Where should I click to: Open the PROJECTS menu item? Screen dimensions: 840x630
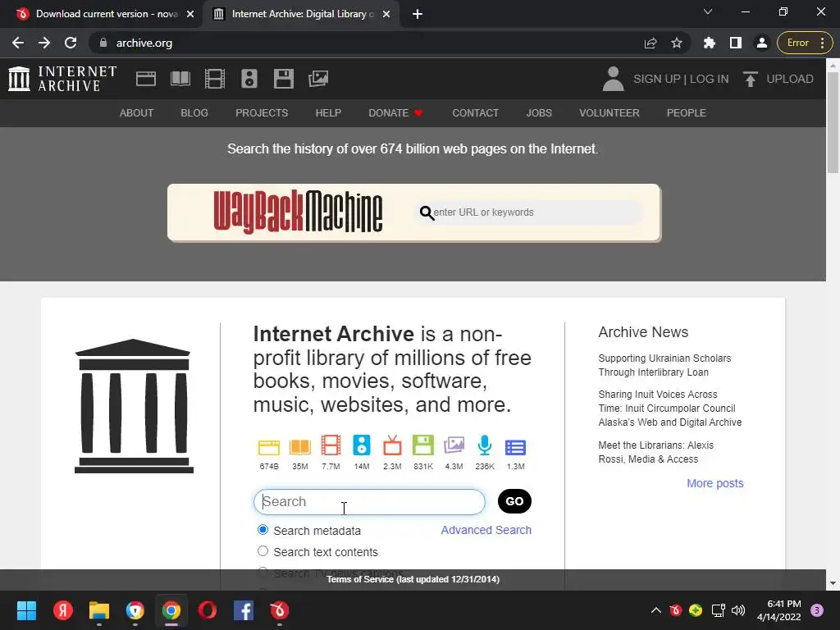[x=262, y=113]
